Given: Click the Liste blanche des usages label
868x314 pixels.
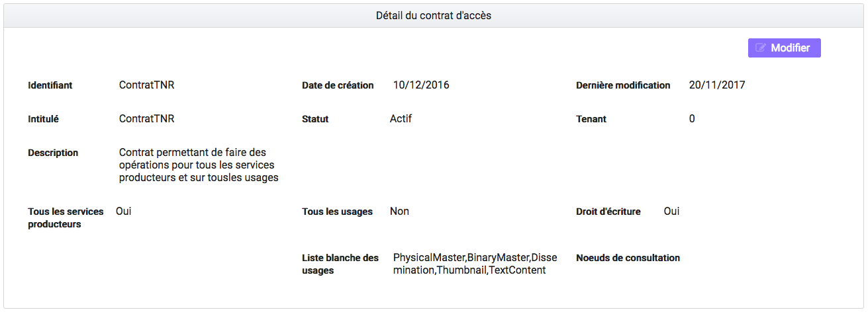Looking at the screenshot, I should [x=340, y=264].
